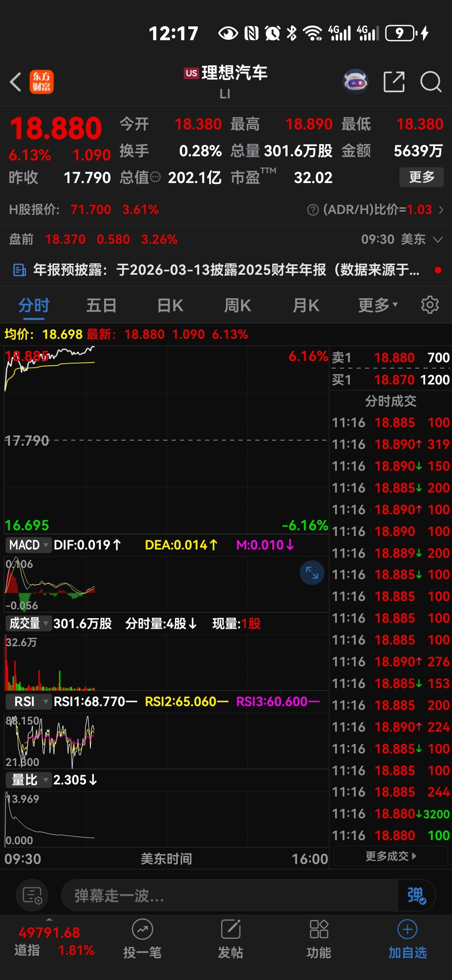This screenshot has height=980, width=452.
Task: Tap the 弹幕走一波 input field
Action: click(229, 896)
